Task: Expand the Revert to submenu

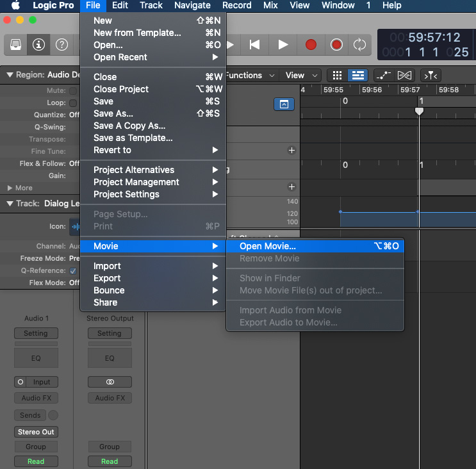Action: coord(153,150)
